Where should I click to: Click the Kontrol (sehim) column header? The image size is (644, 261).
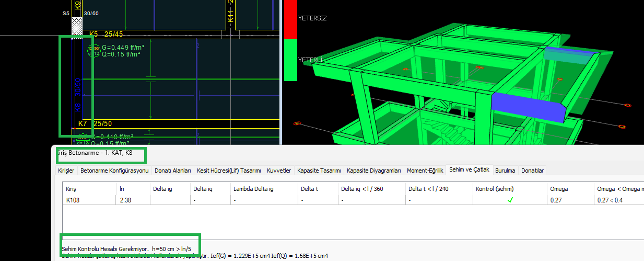[x=497, y=188]
